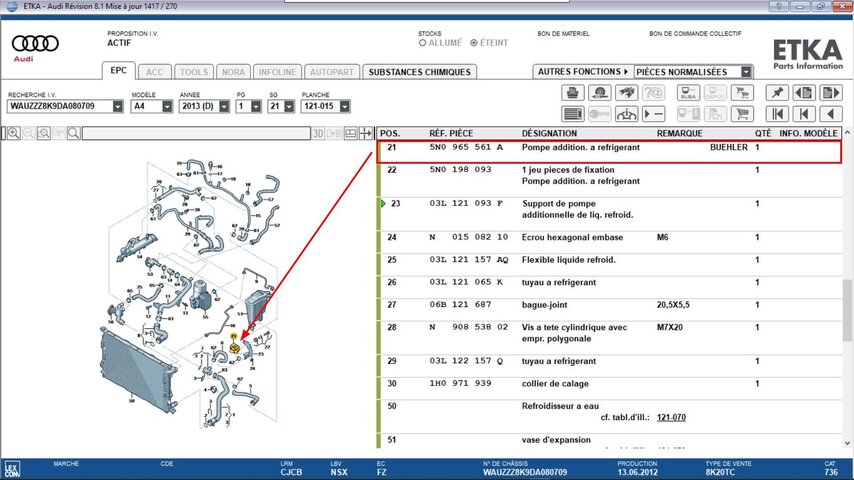Viewport: 854px width, 480px height.
Task: Click the single shopping cart icon
Action: click(x=742, y=114)
